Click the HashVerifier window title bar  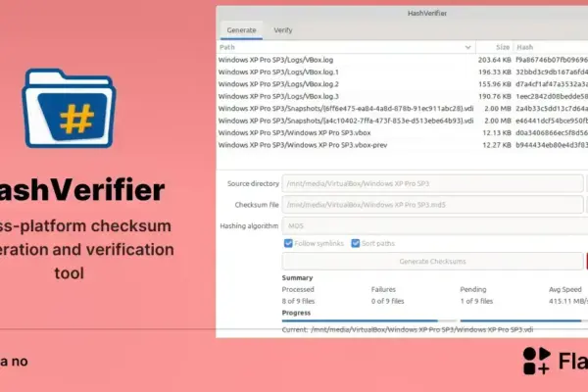(402, 13)
